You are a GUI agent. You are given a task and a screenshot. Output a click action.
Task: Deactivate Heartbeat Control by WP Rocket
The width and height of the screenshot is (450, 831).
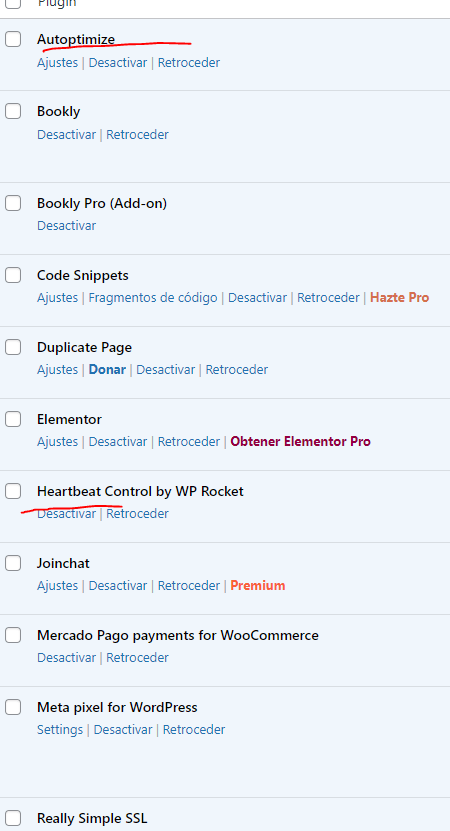pyautogui.click(x=66, y=514)
